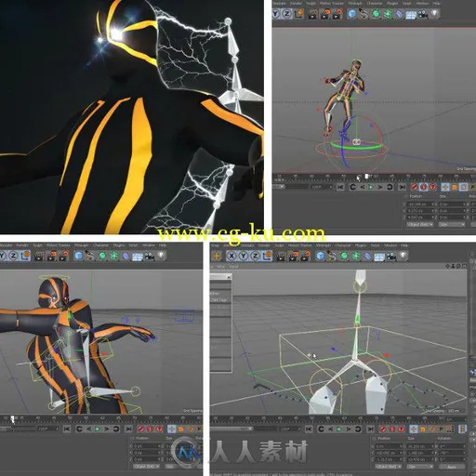Play animation forward in bottom-right window

338,430
